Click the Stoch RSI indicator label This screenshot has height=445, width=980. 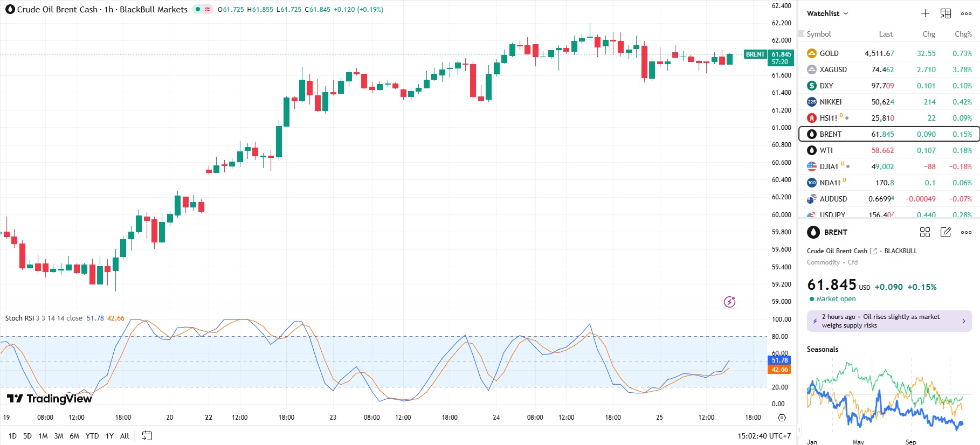point(19,318)
